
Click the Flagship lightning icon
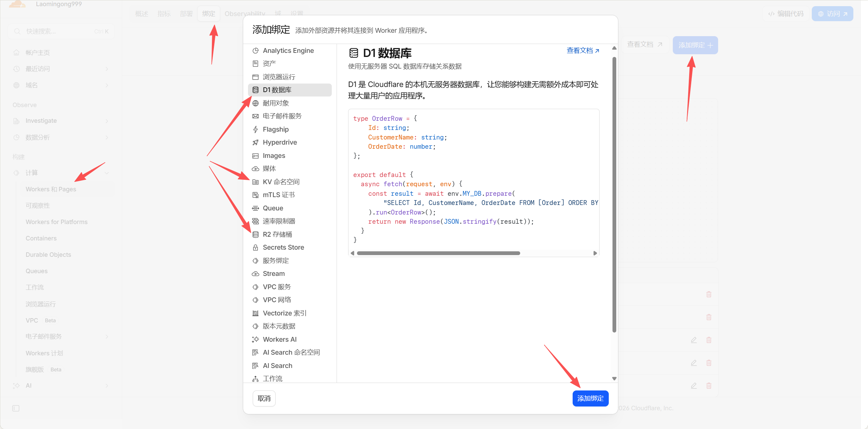[x=255, y=130]
